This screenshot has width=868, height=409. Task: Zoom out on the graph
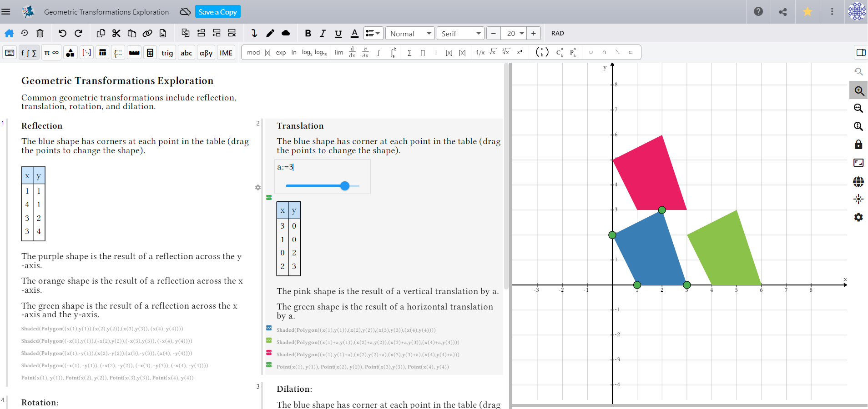[858, 108]
